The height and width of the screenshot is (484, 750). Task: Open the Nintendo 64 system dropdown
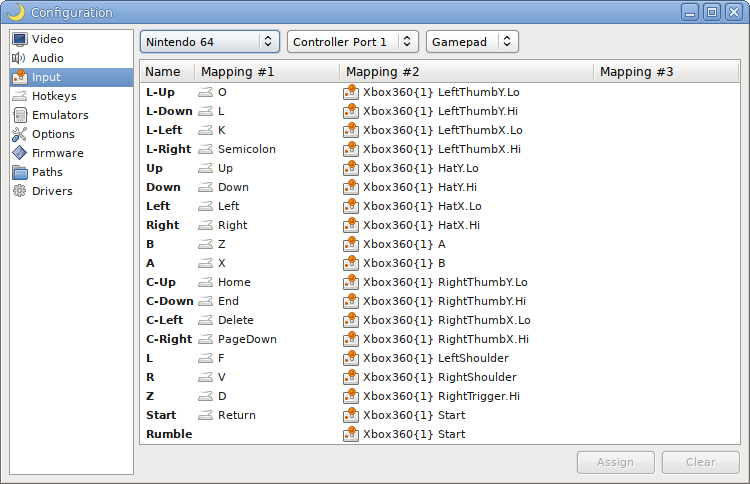tap(210, 42)
